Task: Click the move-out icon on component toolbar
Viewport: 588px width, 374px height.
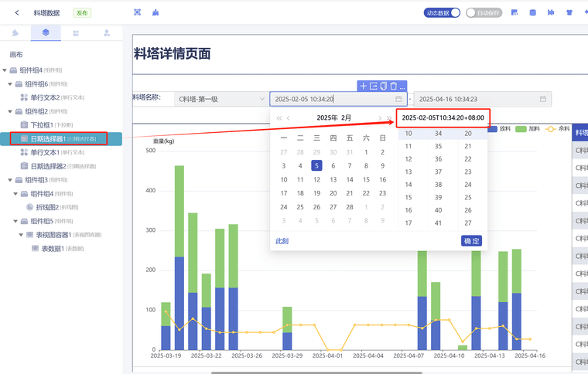Action: pyautogui.click(x=374, y=86)
